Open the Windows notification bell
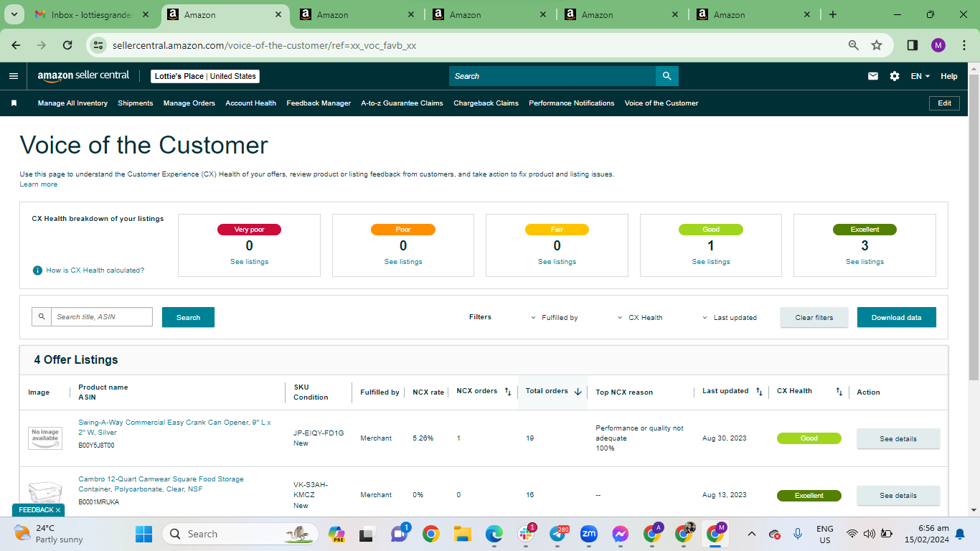980x551 pixels. [x=960, y=534]
